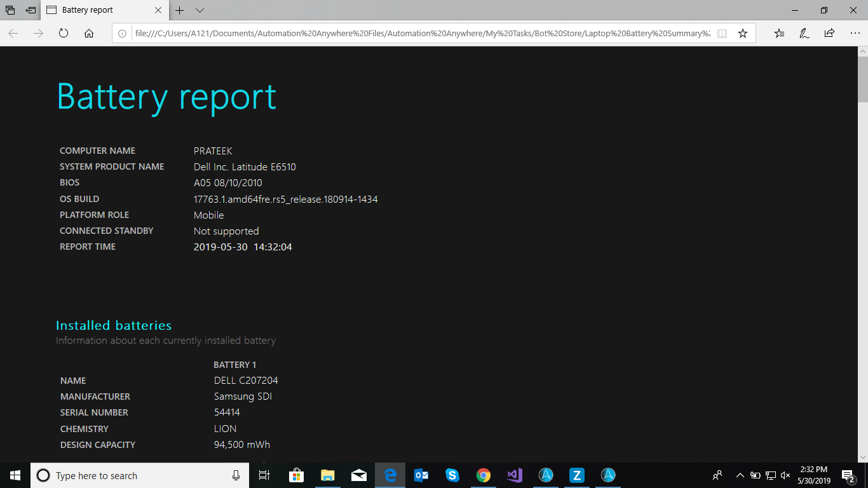
Task: Go forward to the next page
Action: tap(38, 34)
